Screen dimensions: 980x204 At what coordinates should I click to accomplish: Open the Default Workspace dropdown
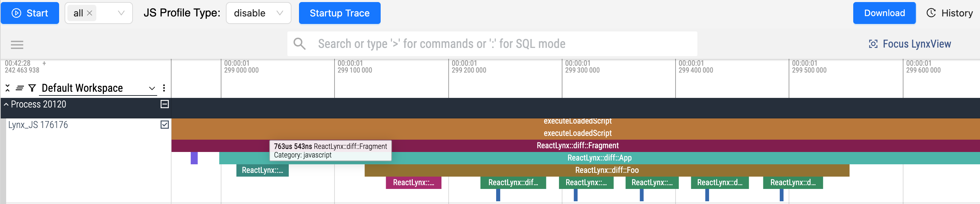[x=98, y=88]
